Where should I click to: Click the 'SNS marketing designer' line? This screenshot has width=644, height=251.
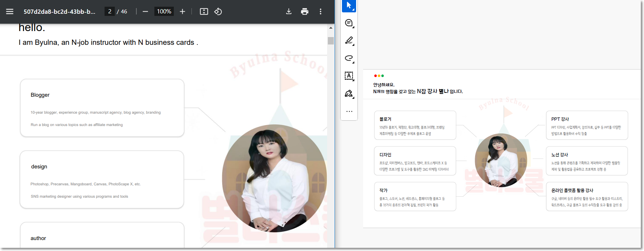coord(79,197)
